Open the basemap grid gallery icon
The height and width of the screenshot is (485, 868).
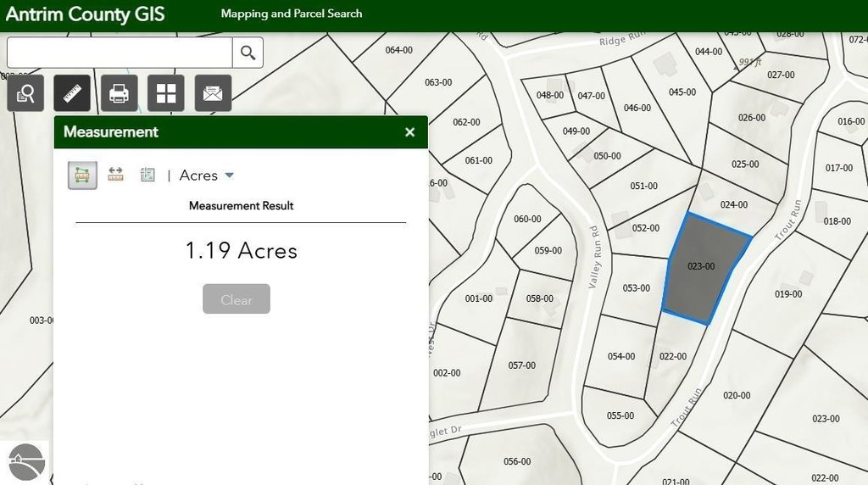tap(166, 93)
